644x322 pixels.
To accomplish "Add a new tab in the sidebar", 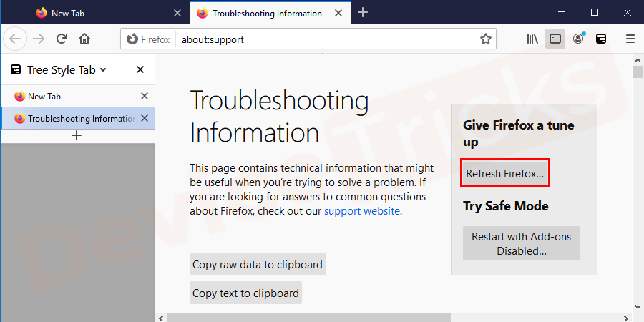I will click(77, 135).
